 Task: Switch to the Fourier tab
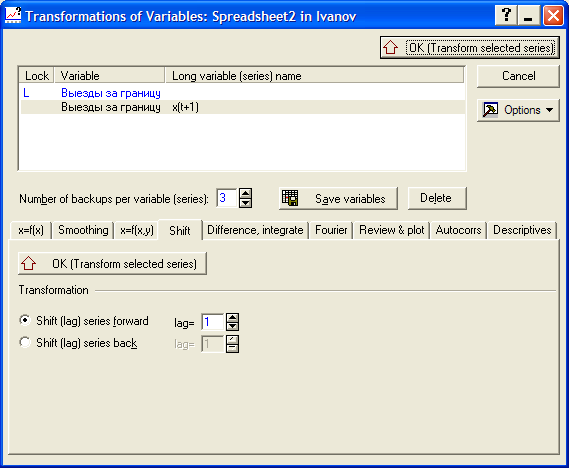pyautogui.click(x=331, y=230)
